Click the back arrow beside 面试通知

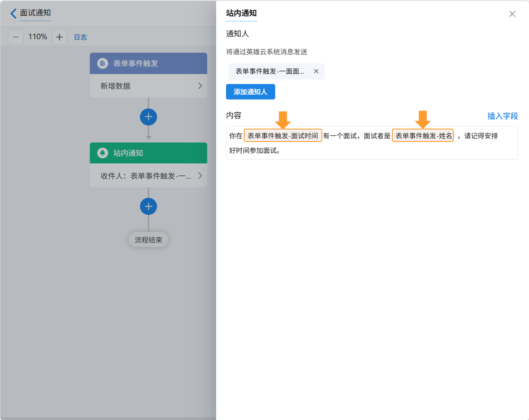pyautogui.click(x=13, y=13)
